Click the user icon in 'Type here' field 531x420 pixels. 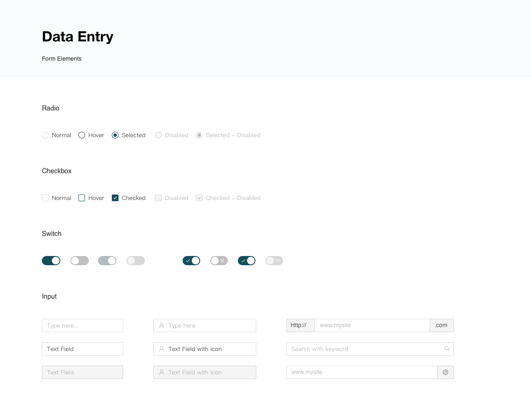tap(162, 325)
